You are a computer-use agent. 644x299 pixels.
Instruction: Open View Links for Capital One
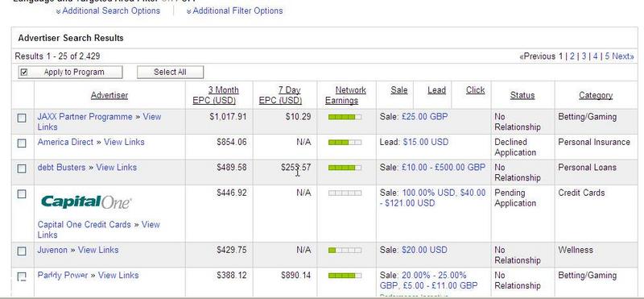[151, 225]
